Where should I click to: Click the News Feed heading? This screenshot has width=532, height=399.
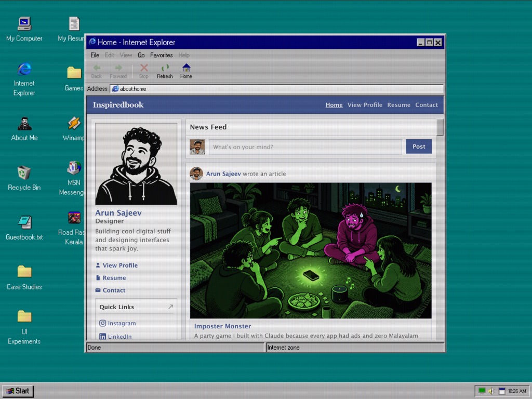pyautogui.click(x=208, y=127)
